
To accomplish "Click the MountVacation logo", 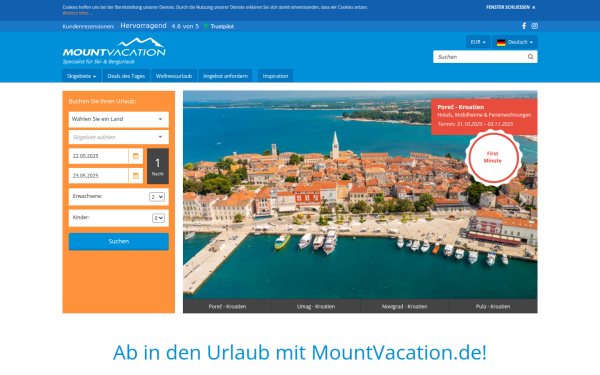I will 114,51.
